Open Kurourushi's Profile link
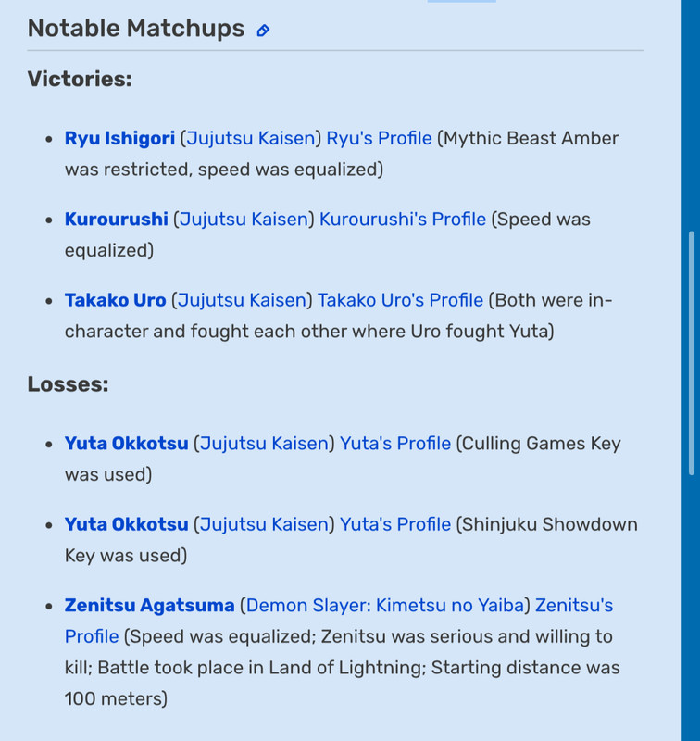The image size is (700, 741). point(403,220)
